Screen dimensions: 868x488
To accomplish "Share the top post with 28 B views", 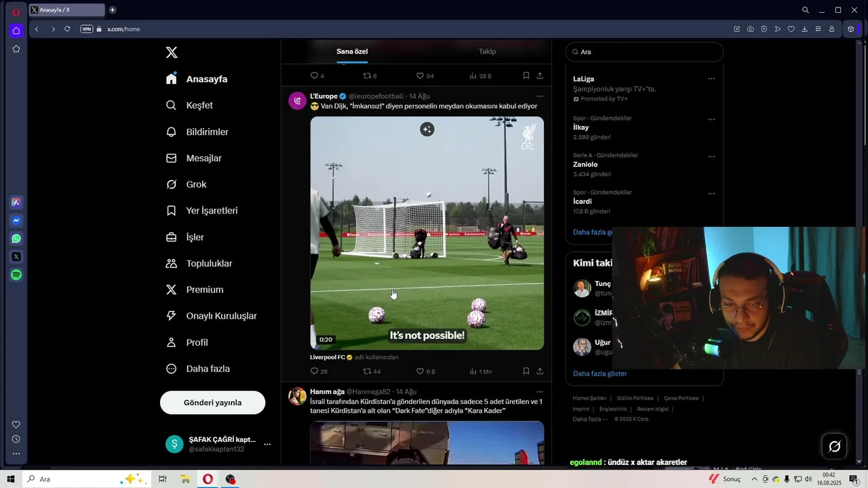I will click(540, 76).
